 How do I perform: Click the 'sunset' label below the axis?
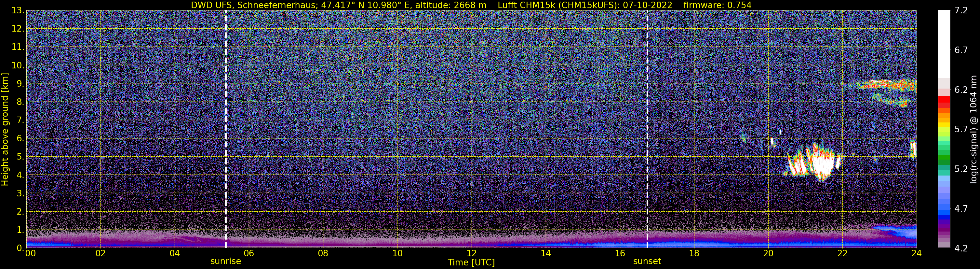647,262
